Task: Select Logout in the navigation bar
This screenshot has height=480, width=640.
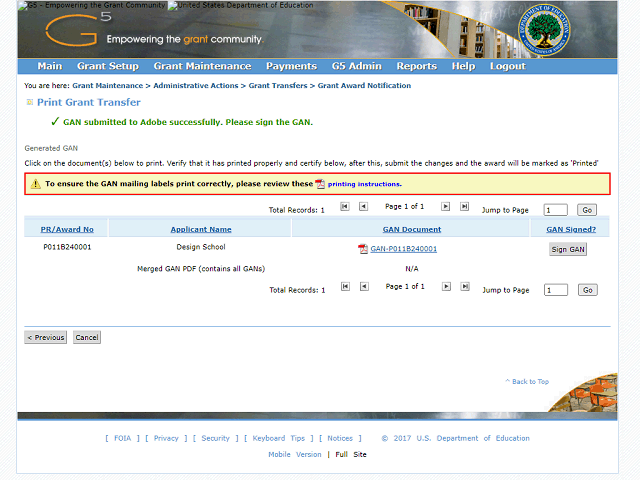Action: (x=507, y=66)
